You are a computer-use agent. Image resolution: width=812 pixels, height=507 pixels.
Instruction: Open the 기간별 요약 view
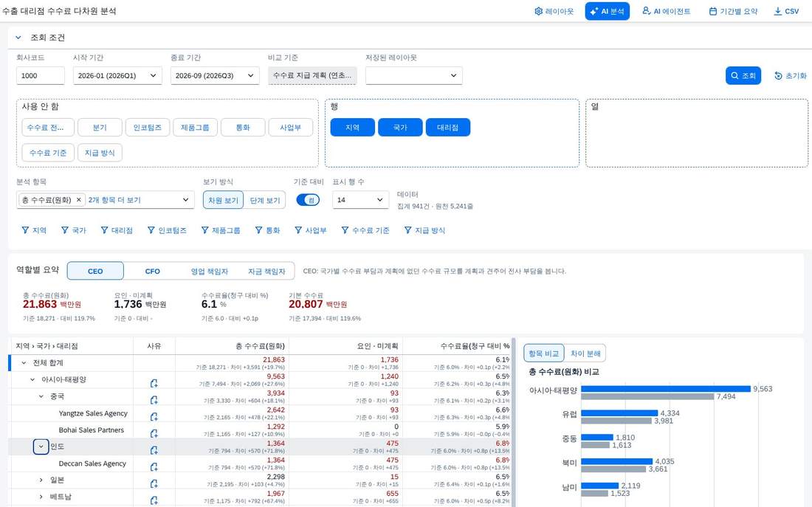733,11
